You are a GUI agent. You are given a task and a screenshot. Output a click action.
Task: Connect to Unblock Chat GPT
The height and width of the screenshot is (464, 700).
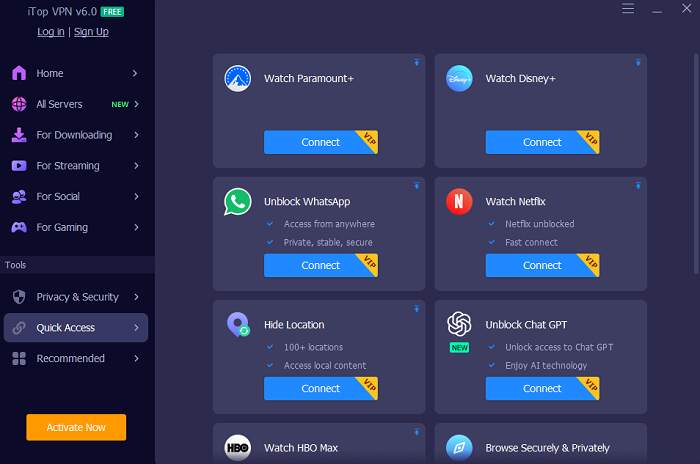point(542,389)
